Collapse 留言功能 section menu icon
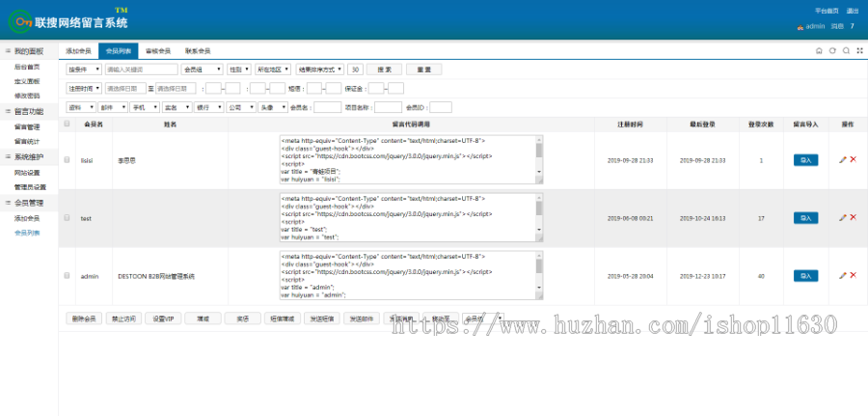868x416 pixels. point(8,111)
